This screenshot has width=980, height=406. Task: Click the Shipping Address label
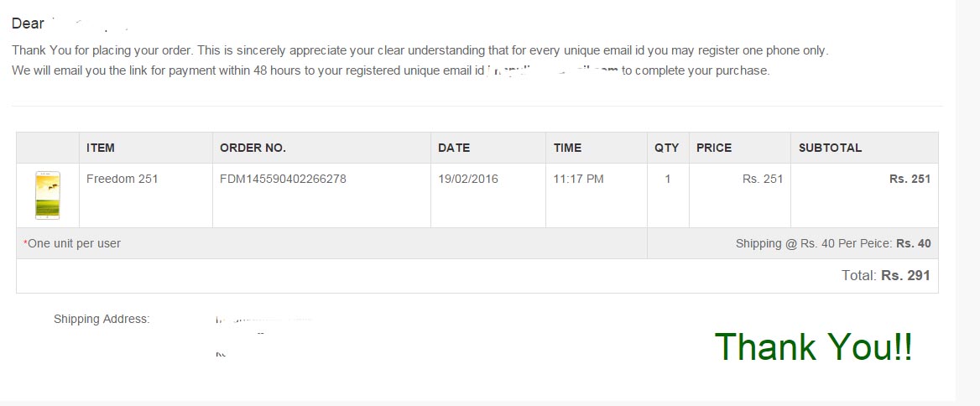pyautogui.click(x=102, y=319)
